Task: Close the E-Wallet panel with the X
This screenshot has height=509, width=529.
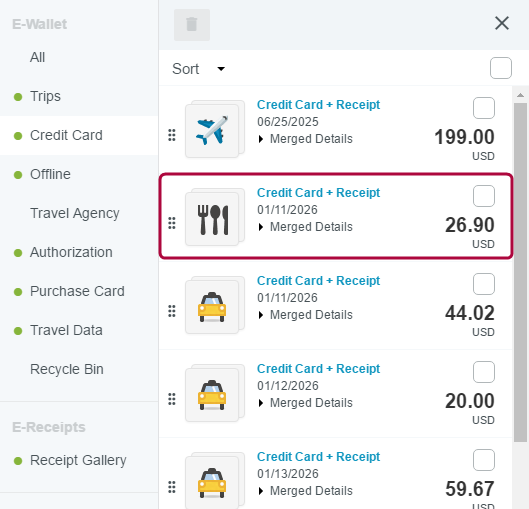Action: pos(502,23)
